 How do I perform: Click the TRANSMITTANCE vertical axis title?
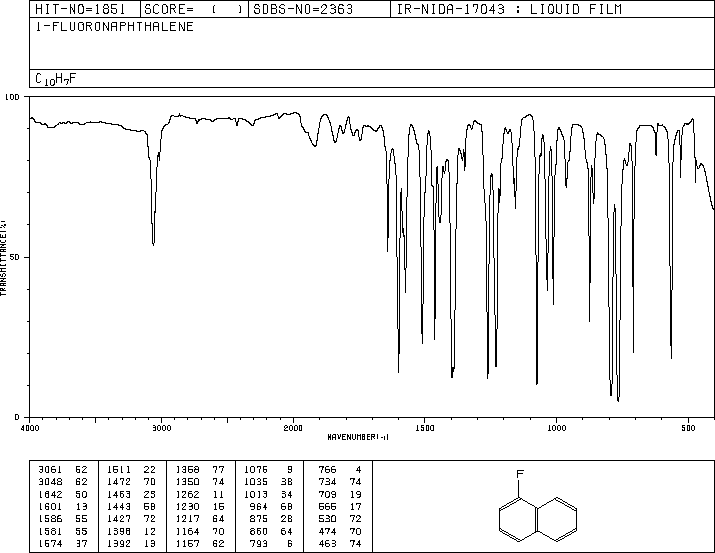pyautogui.click(x=3, y=258)
